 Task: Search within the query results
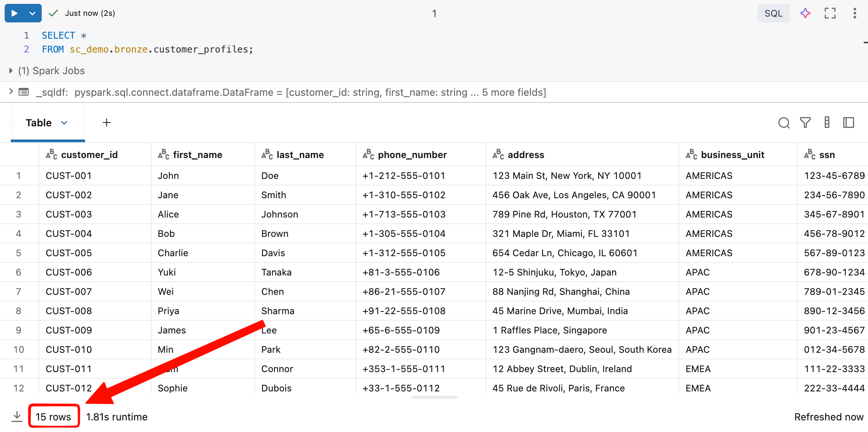(x=784, y=123)
